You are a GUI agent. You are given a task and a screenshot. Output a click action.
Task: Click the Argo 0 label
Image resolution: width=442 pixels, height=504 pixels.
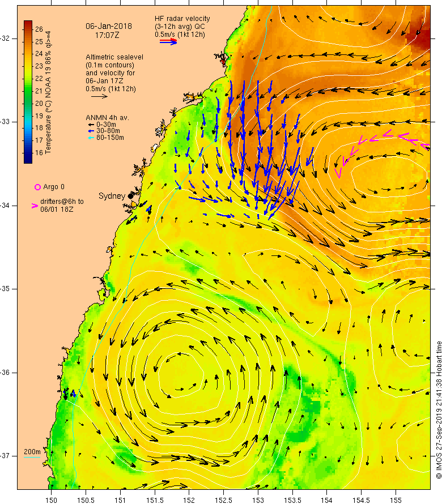coord(54,187)
